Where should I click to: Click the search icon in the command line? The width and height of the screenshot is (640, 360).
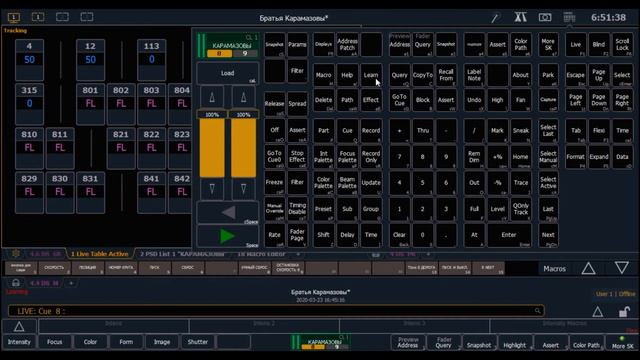(x=538, y=311)
